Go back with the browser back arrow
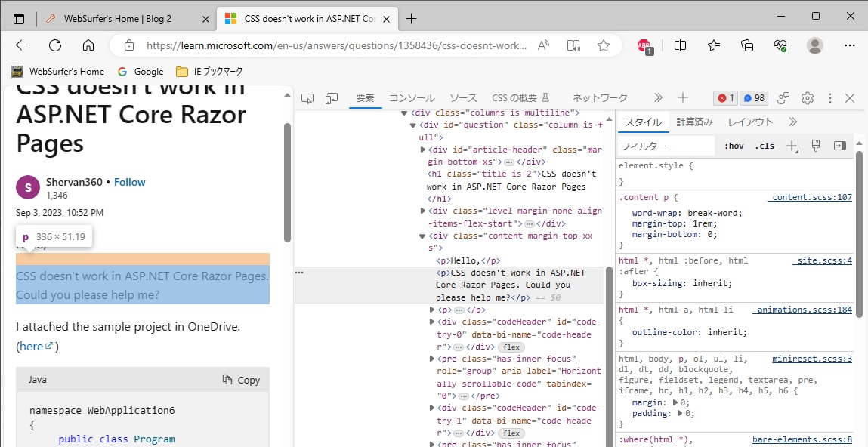The image size is (868, 447). 22,45
